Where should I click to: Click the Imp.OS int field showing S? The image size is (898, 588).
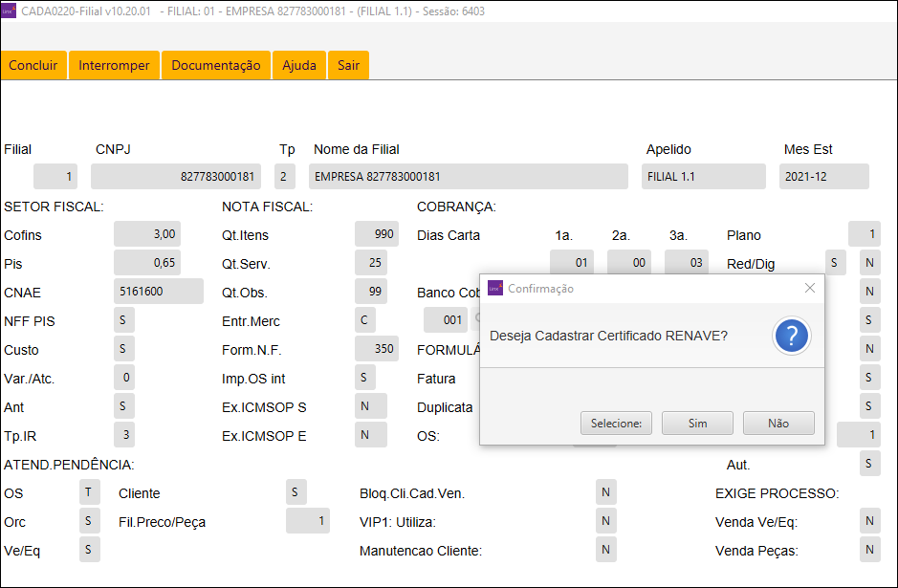click(x=364, y=377)
